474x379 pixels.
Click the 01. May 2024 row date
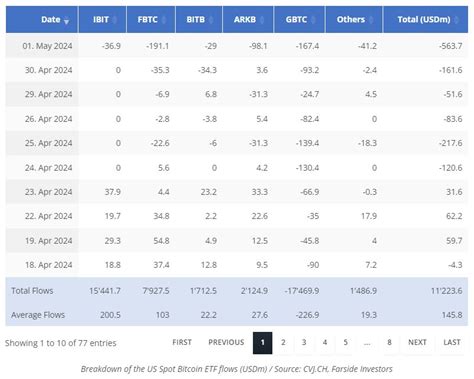47,46
